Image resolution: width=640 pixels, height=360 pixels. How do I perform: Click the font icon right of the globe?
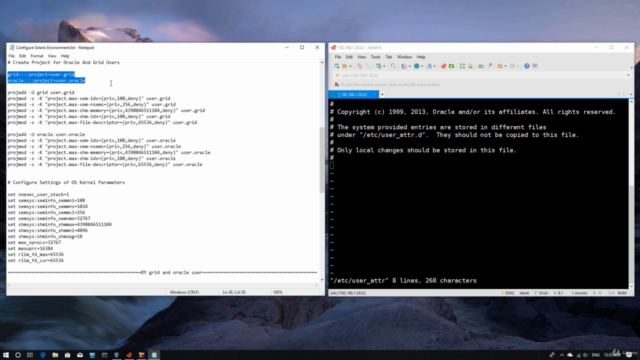pos(429,66)
